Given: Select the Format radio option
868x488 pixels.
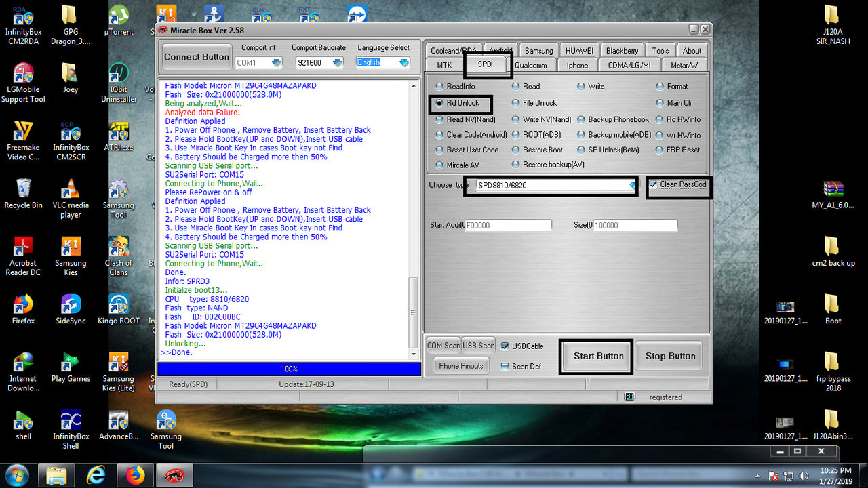Looking at the screenshot, I should pos(672,86).
